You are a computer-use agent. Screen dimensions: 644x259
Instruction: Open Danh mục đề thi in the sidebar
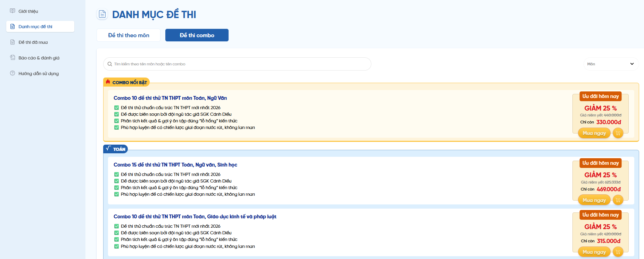point(40,26)
